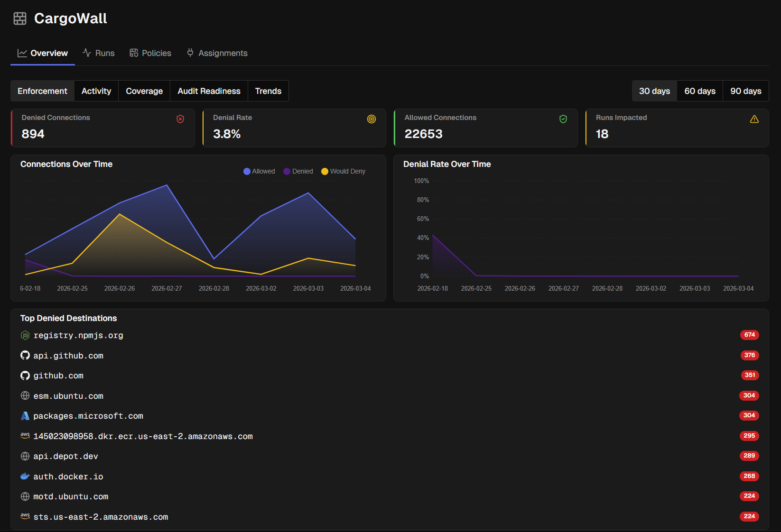Image resolution: width=781 pixels, height=532 pixels.
Task: Click the globe icon beside esm.ubuntu.com
Action: [x=25, y=395]
